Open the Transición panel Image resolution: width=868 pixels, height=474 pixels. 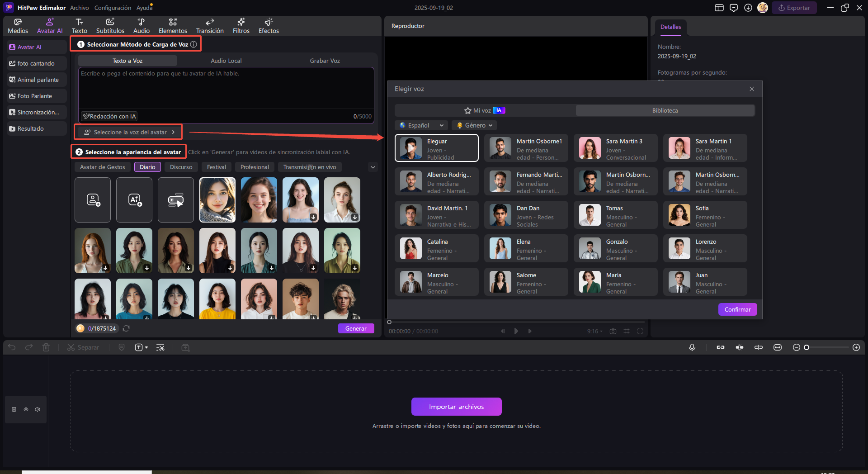[210, 26]
